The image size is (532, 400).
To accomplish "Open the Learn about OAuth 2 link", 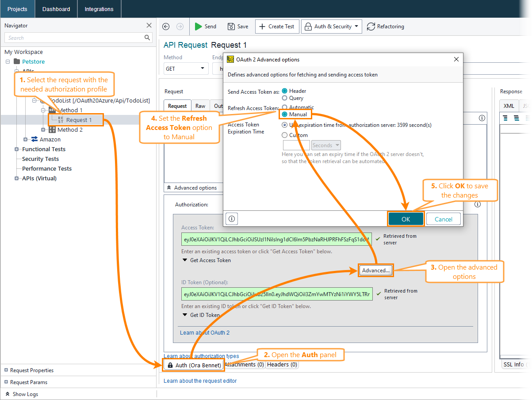I will point(205,333).
